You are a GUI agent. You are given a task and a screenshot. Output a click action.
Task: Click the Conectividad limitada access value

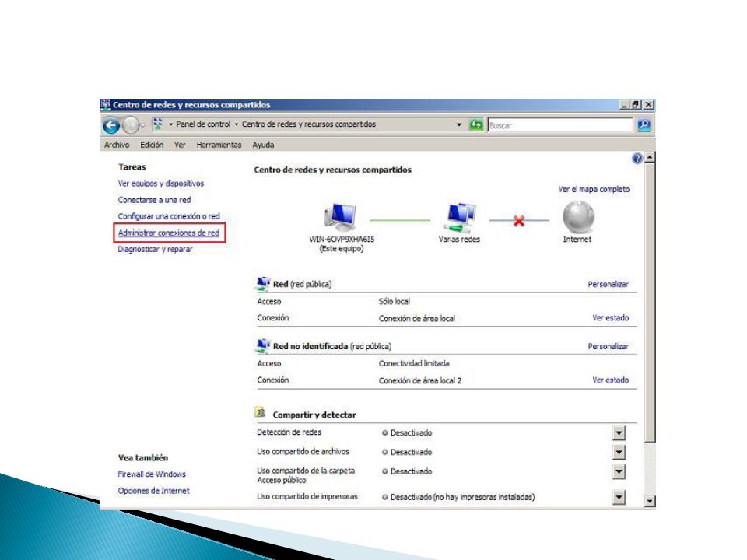click(414, 363)
